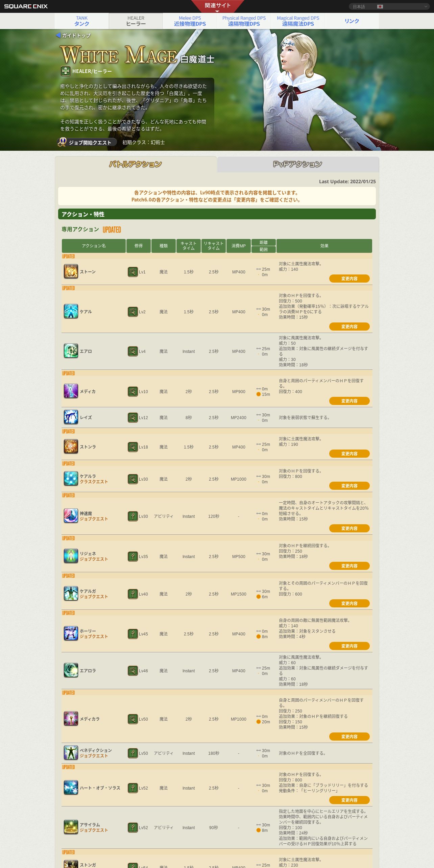Click the メディカ action icon
Viewport: 434px width, 868px height.
tap(71, 391)
